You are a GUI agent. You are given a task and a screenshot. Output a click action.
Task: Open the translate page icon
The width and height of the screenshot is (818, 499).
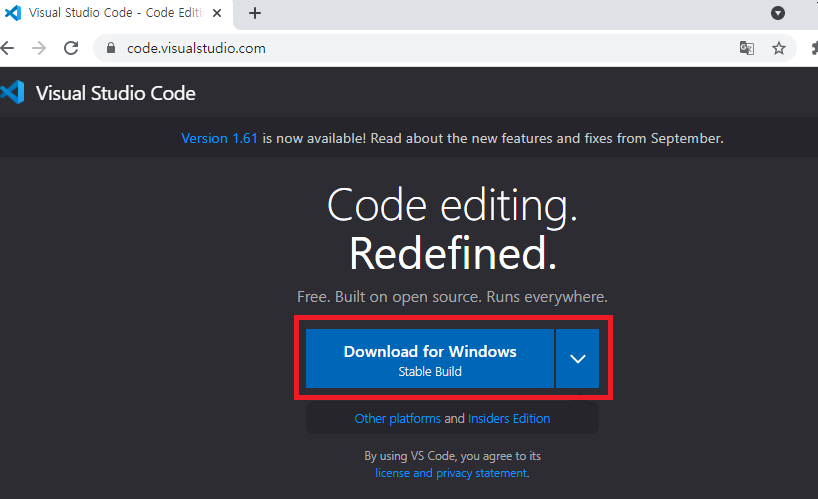[x=747, y=48]
